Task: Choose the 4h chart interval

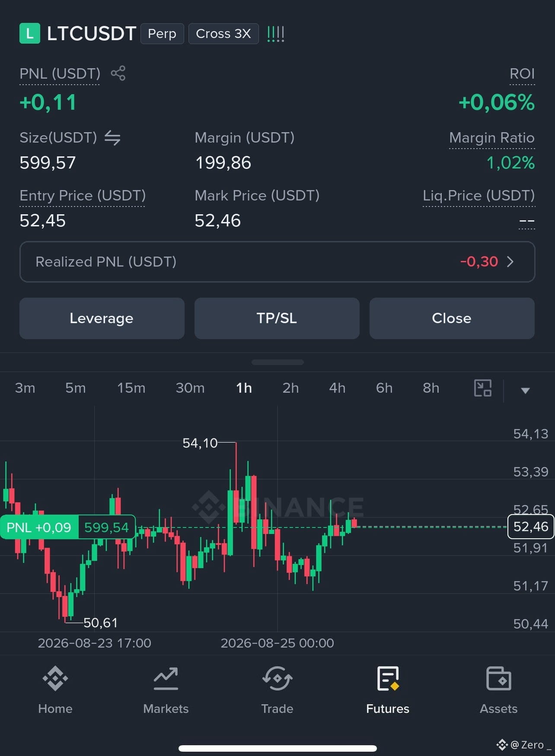Action: [x=338, y=388]
